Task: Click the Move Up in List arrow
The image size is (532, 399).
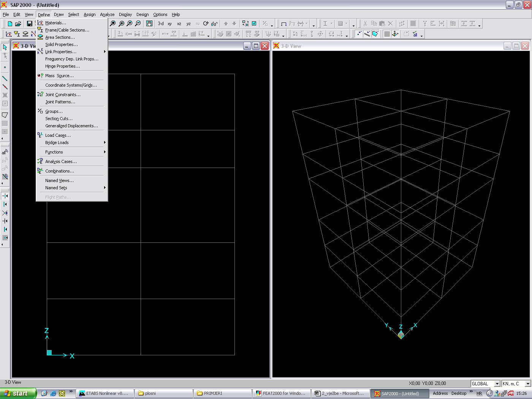Action: coord(226,24)
